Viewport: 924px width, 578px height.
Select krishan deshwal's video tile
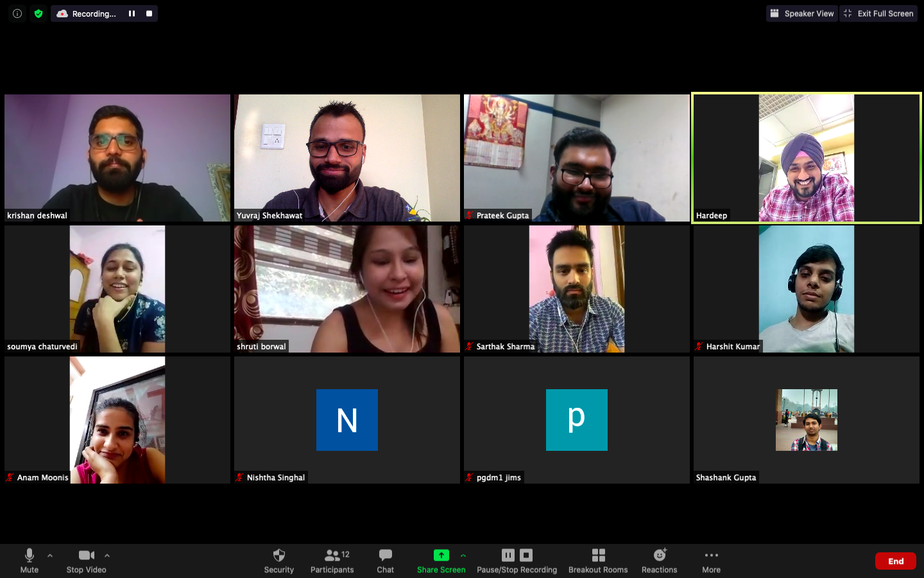(117, 158)
